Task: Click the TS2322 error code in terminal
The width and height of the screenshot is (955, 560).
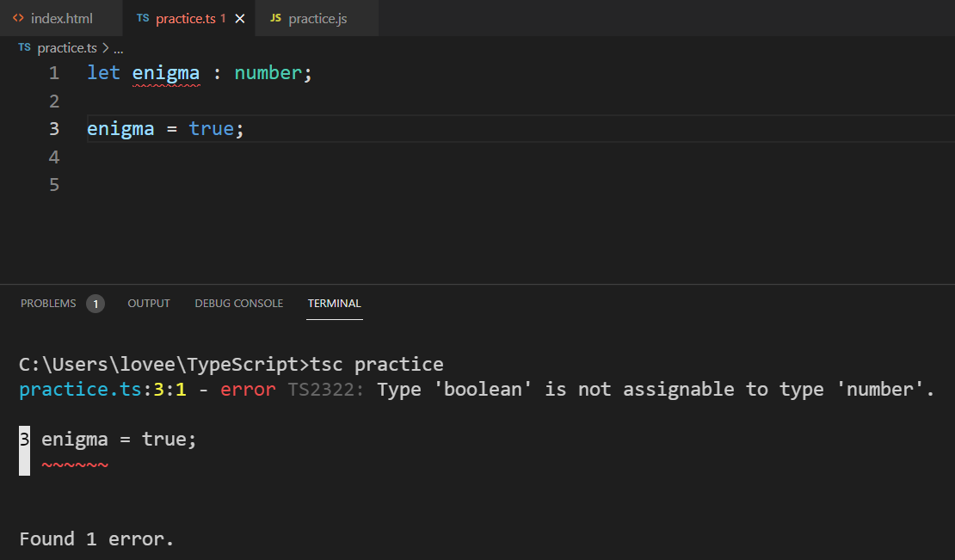Action: click(325, 389)
